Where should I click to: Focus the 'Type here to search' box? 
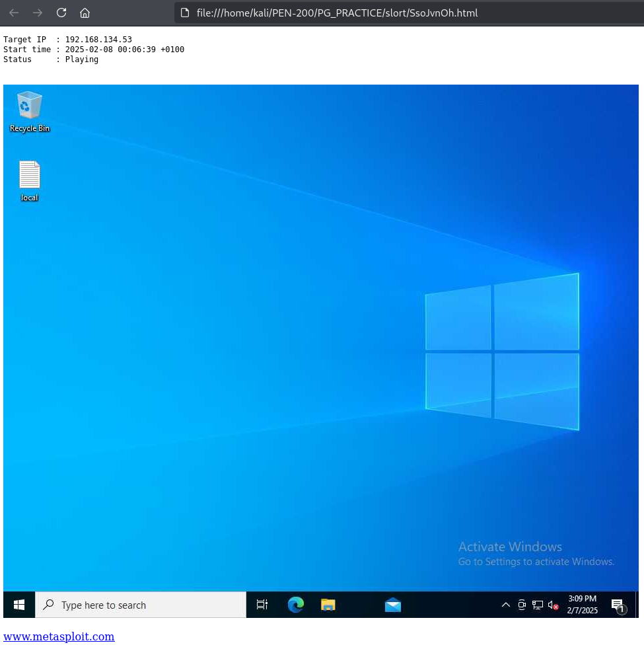click(x=141, y=605)
